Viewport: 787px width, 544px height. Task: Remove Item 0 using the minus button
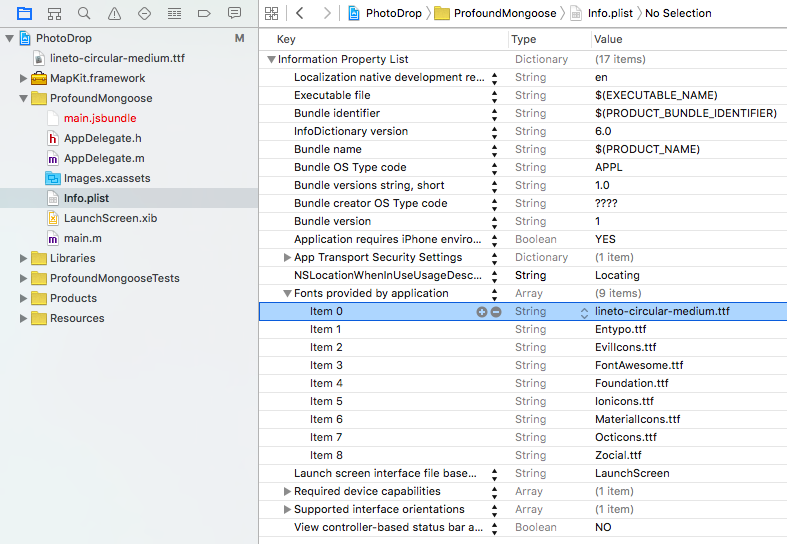496,312
